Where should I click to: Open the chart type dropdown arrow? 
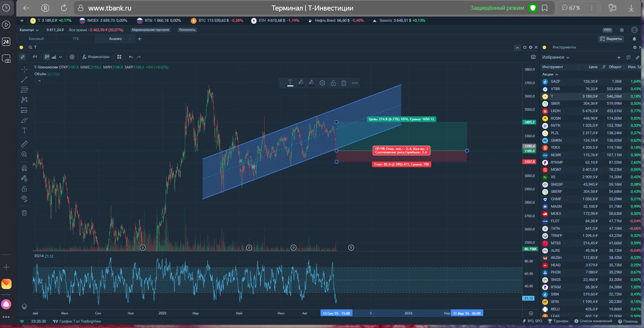click(x=61, y=57)
